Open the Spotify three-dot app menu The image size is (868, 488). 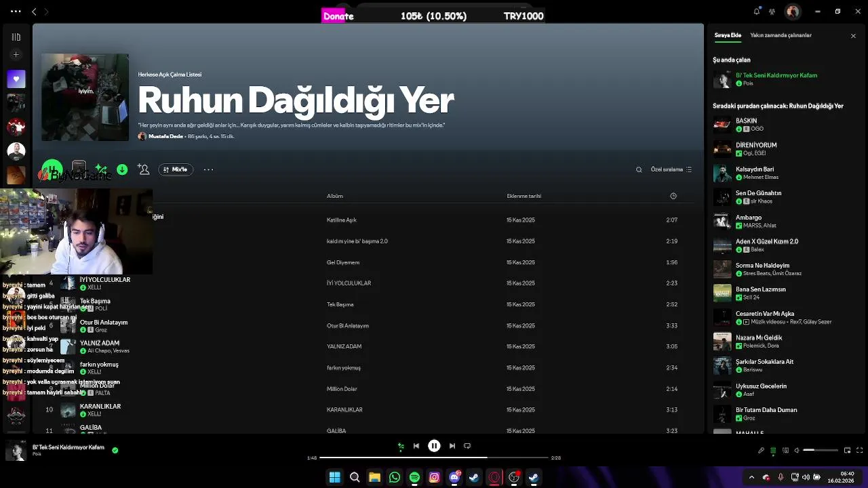[x=16, y=12]
